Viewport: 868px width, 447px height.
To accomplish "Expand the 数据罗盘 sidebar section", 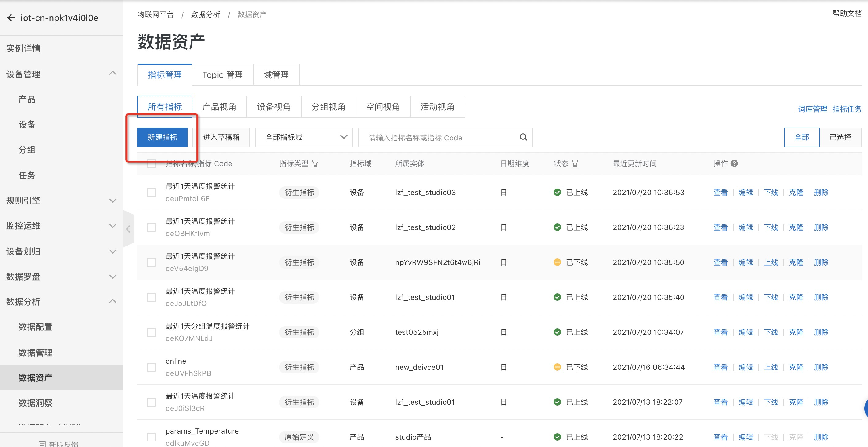I will click(x=113, y=277).
